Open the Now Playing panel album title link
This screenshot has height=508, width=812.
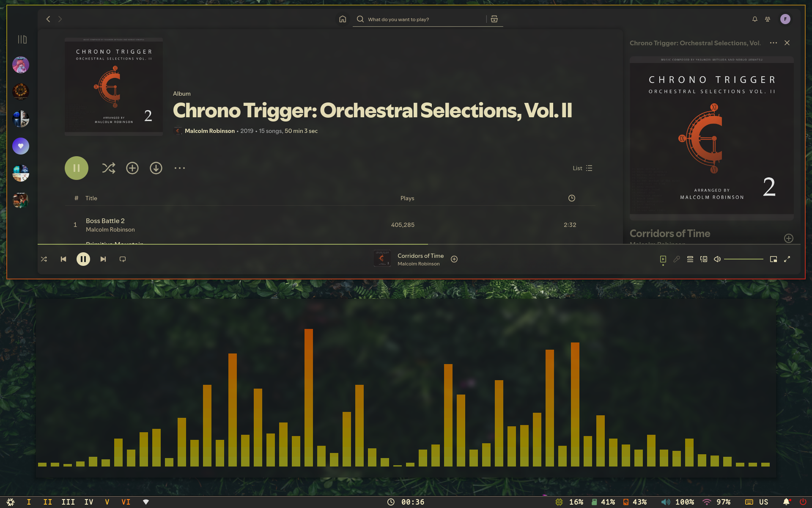point(695,43)
